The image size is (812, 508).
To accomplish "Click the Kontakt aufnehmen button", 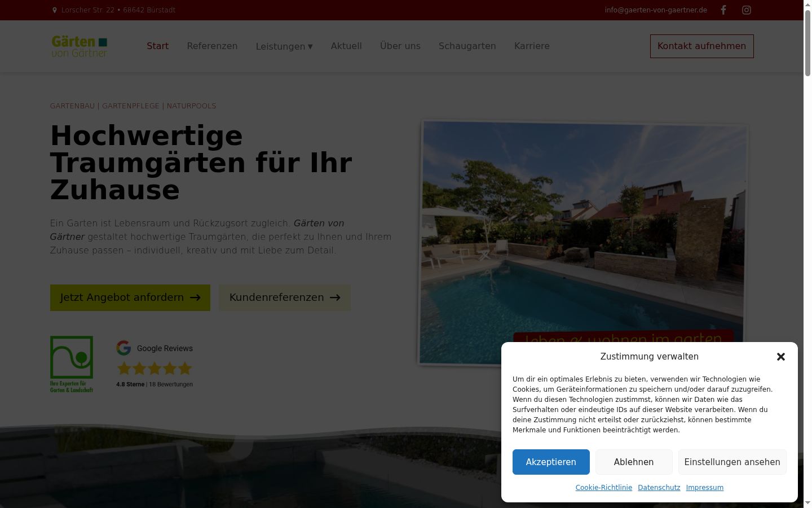I will coord(702,46).
